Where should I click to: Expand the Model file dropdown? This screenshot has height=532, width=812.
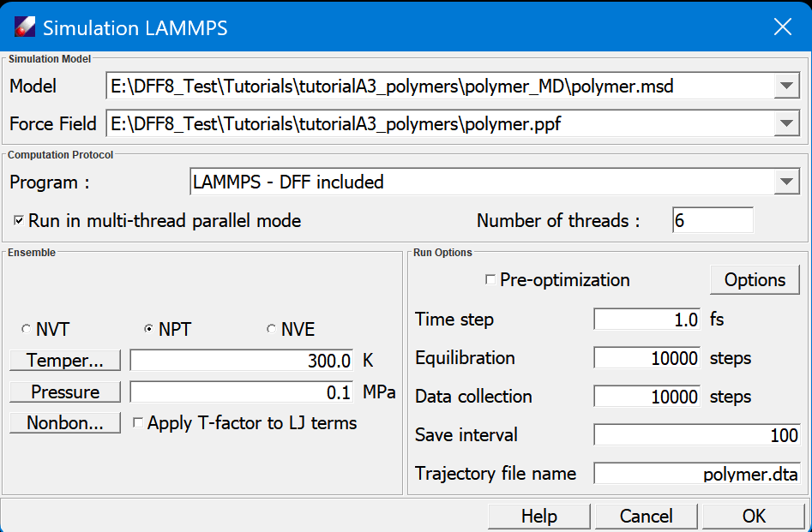(785, 87)
